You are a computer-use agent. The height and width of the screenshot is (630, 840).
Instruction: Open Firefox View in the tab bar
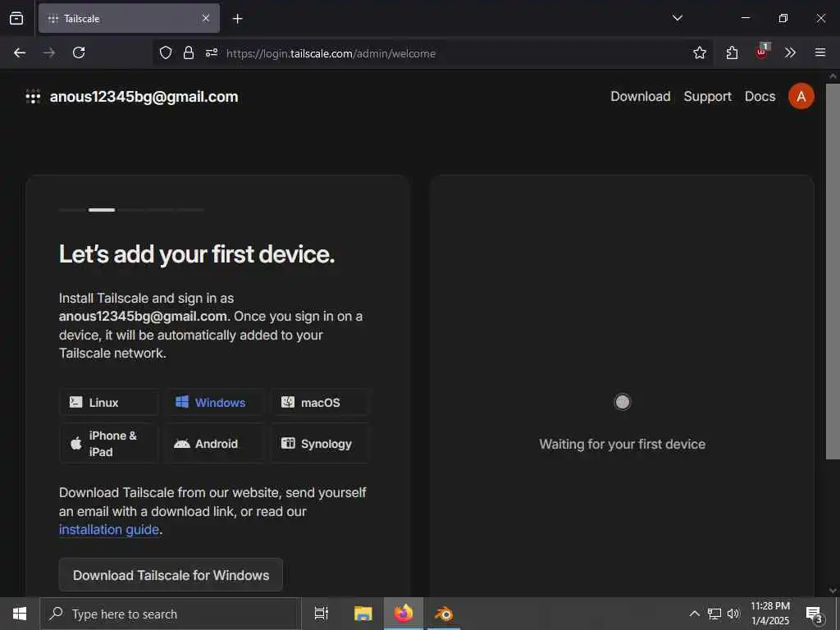click(16, 18)
